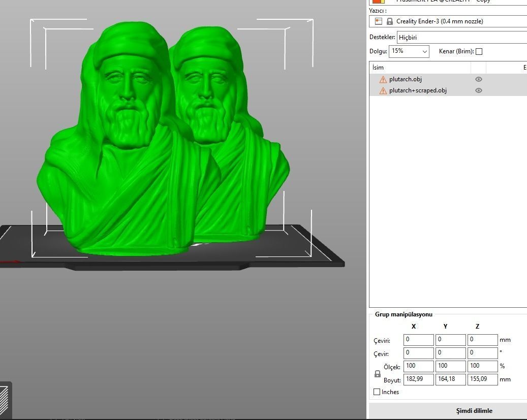The width and height of the screenshot is (527, 420).
Task: Click the İsim column header
Action: click(x=420, y=68)
